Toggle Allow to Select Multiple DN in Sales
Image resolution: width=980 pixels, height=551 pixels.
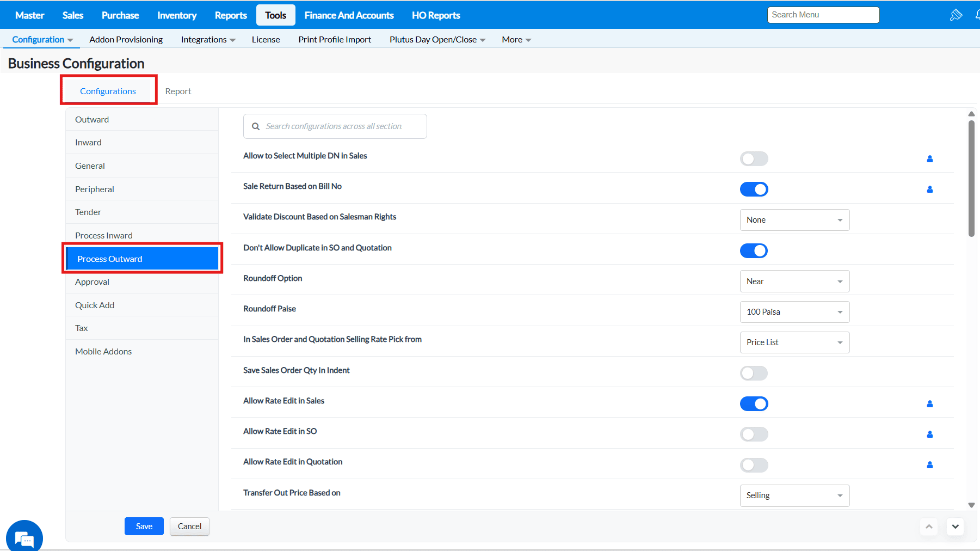(754, 159)
